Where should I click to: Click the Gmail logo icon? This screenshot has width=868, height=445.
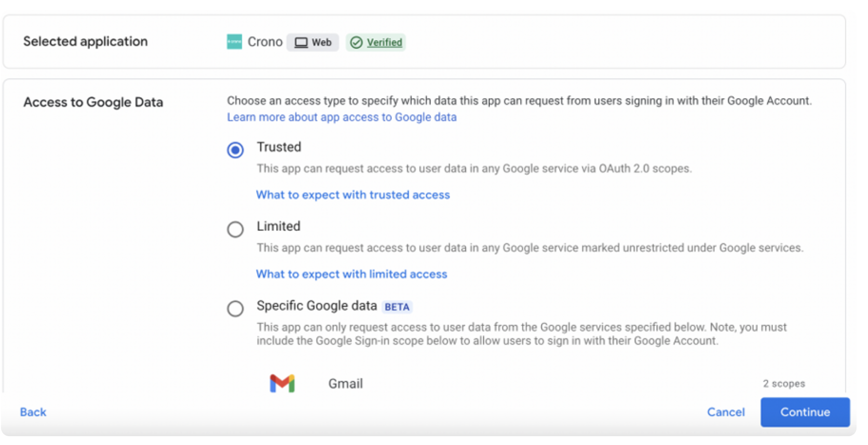coord(282,383)
